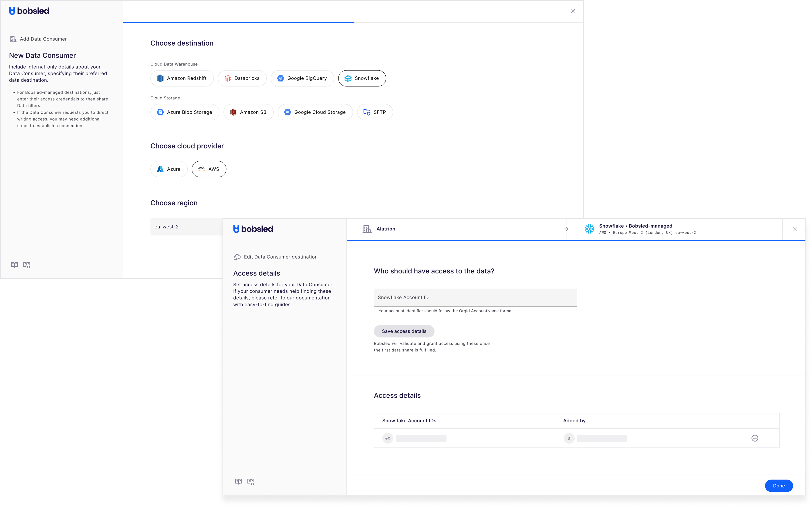The width and height of the screenshot is (812, 507).
Task: Open documentation book icon in back window
Action: [x=14, y=265]
